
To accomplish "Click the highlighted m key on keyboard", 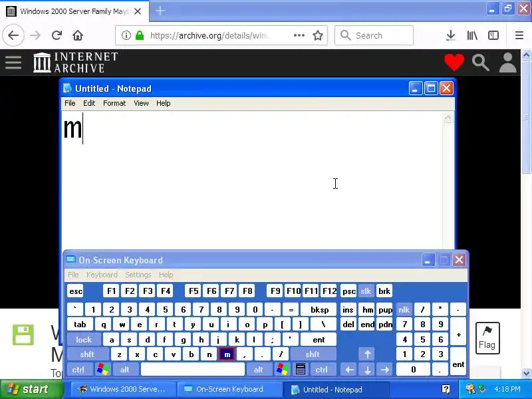I will pyautogui.click(x=227, y=354).
